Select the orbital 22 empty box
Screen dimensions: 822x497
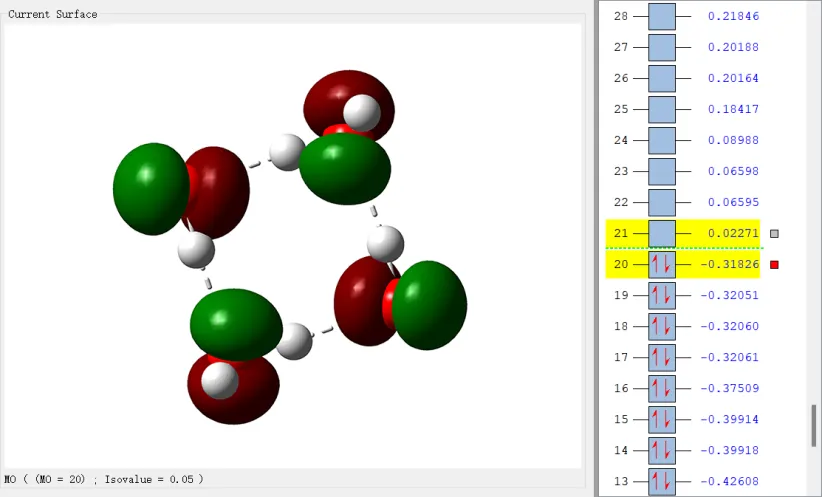pos(662,203)
